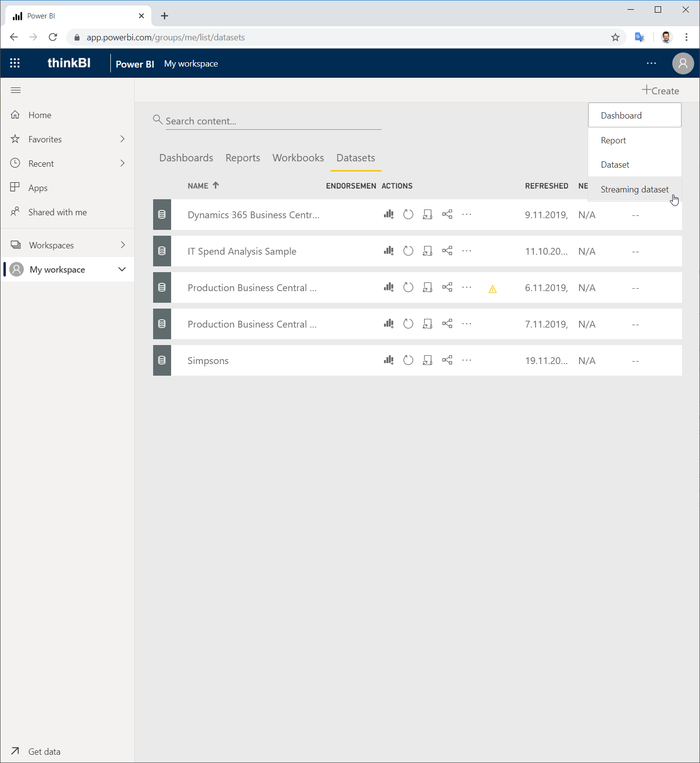This screenshot has height=763, width=700.
Task: Sort by the REFRESHED column header
Action: pyautogui.click(x=546, y=186)
